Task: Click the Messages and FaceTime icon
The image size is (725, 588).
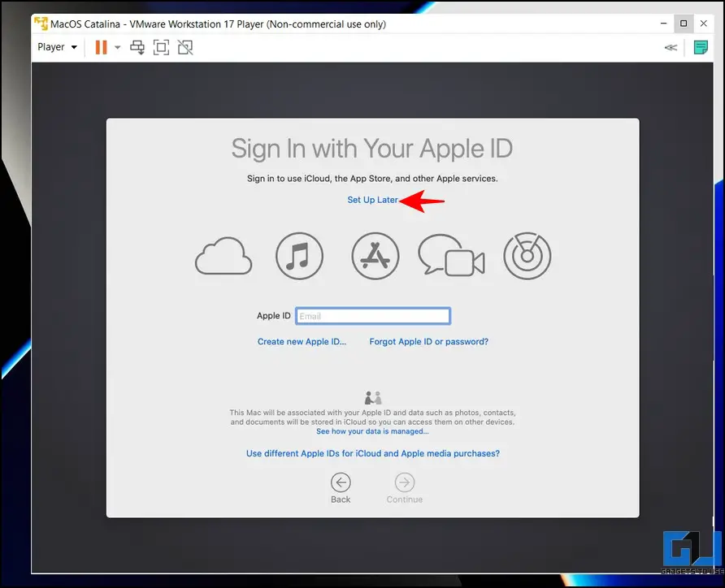Action: tap(451, 257)
